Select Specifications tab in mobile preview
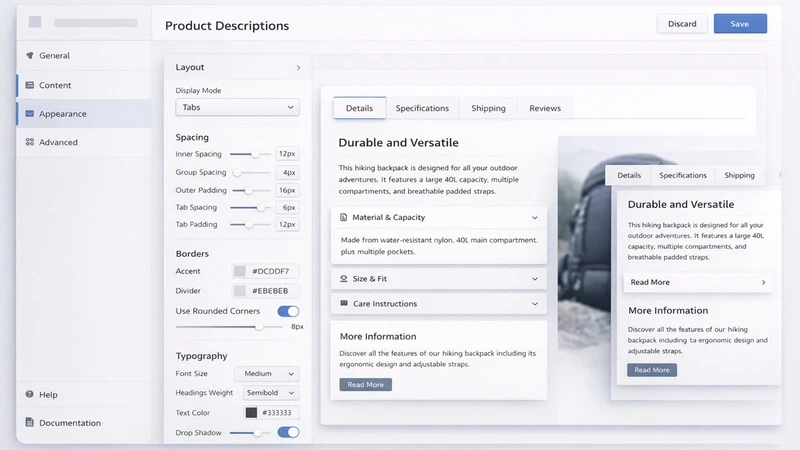This screenshot has height=450, width=800. coord(683,175)
